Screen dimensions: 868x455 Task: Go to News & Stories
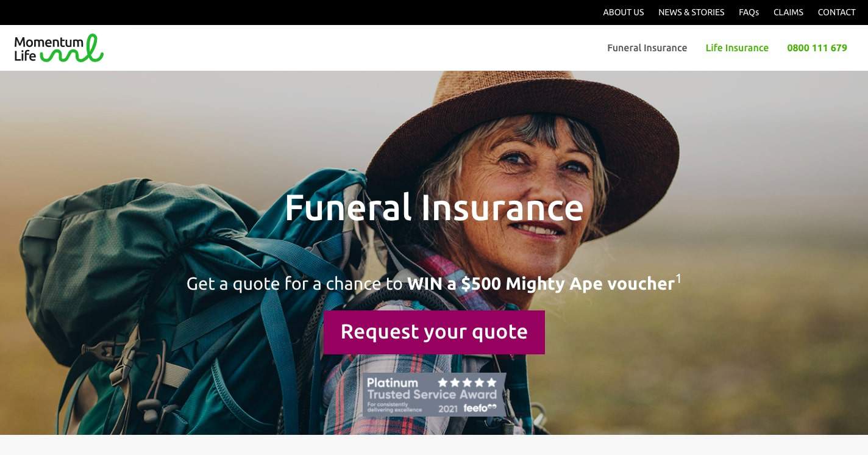(691, 12)
